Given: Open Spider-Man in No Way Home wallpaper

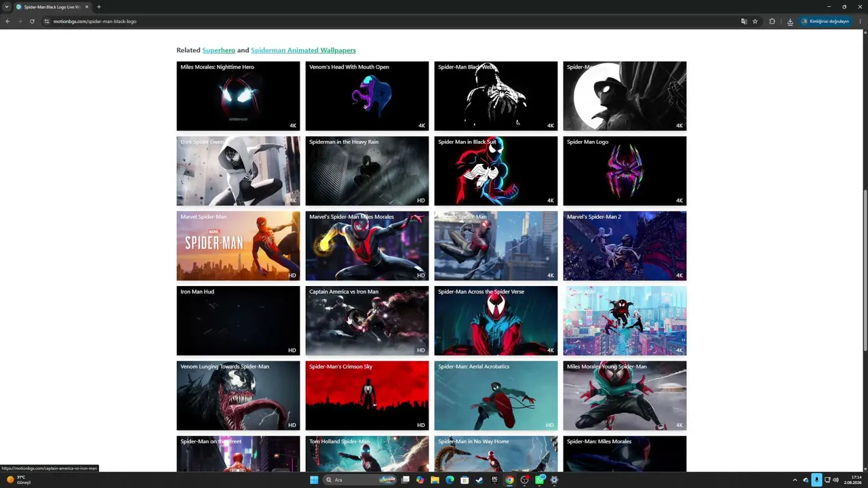Looking at the screenshot, I should pyautogui.click(x=496, y=453).
